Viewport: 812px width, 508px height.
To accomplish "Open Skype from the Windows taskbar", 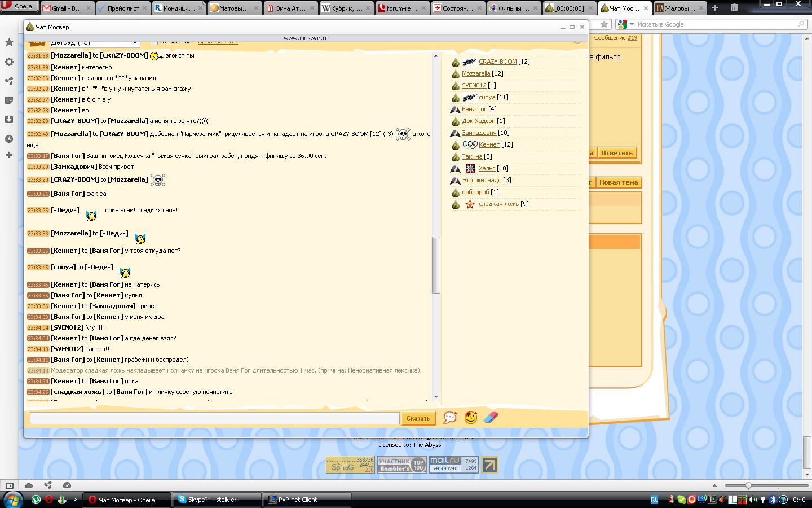I will coord(217,500).
